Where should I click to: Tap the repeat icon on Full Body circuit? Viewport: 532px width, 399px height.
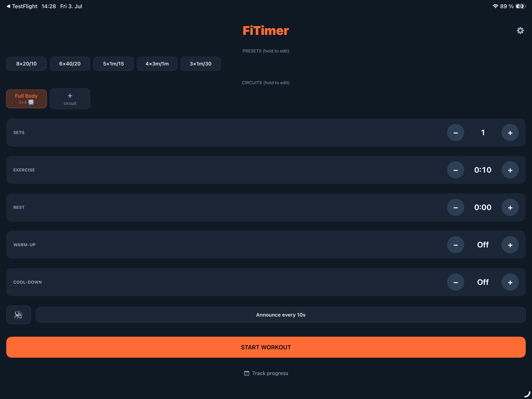pyautogui.click(x=31, y=102)
